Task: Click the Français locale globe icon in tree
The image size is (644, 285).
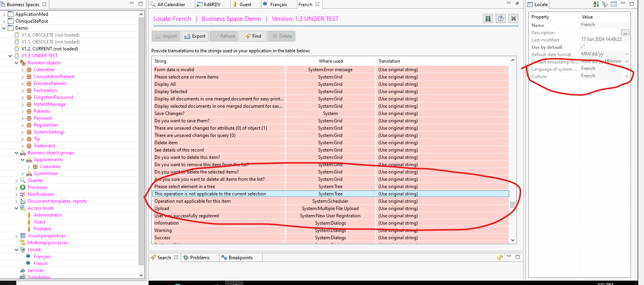Action: (x=28, y=256)
